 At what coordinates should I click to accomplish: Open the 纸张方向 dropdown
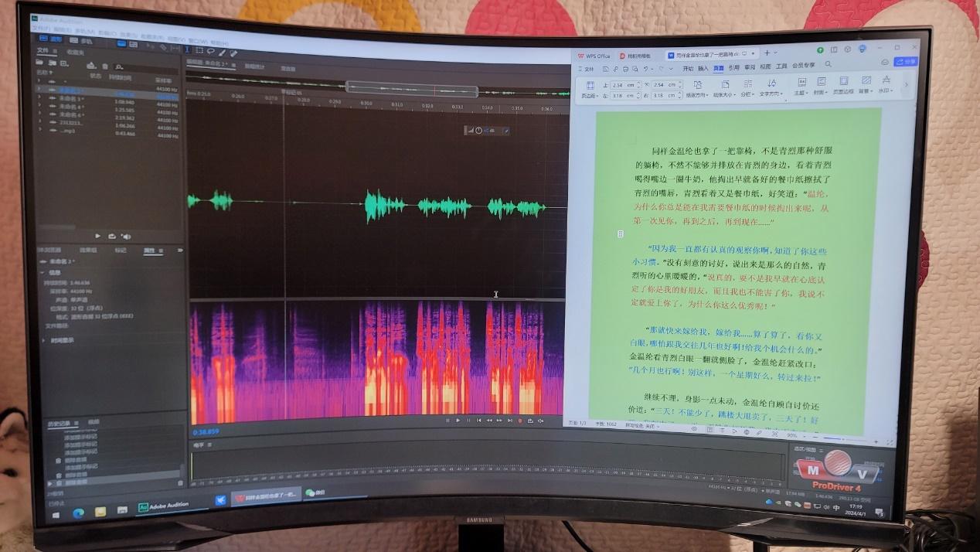pyautogui.click(x=697, y=87)
